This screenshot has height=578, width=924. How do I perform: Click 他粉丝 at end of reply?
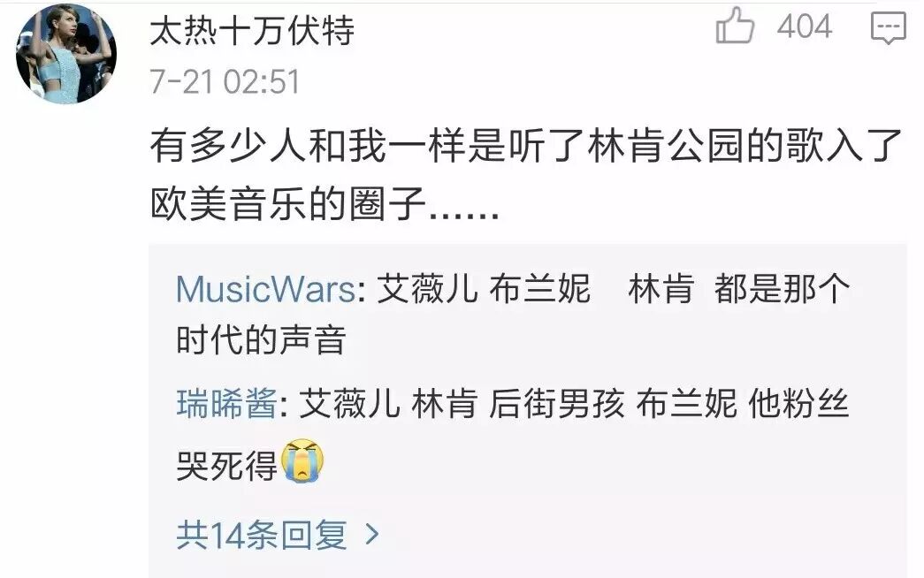[798, 405]
